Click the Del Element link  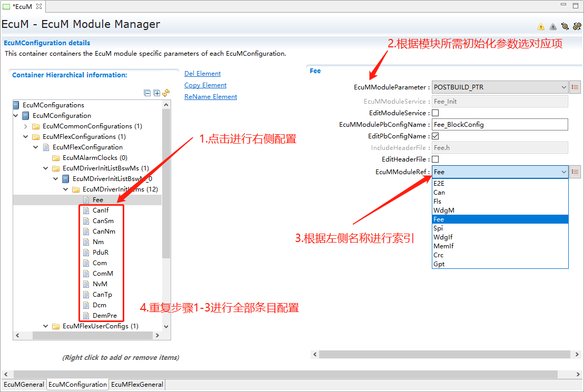202,74
